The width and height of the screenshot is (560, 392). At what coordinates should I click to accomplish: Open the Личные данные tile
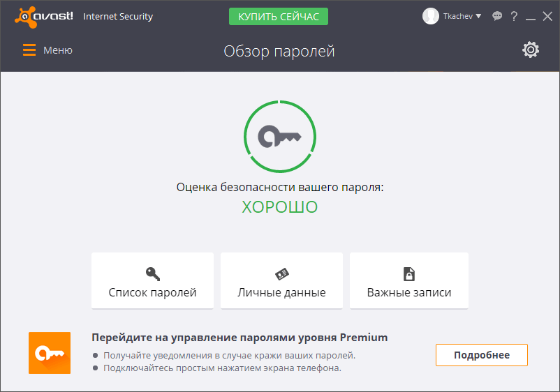pyautogui.click(x=282, y=280)
